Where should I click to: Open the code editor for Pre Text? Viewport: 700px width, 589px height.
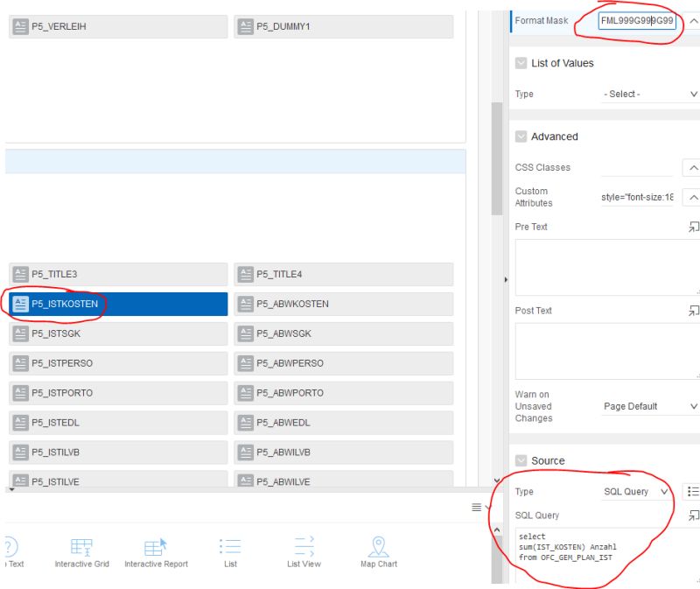692,227
